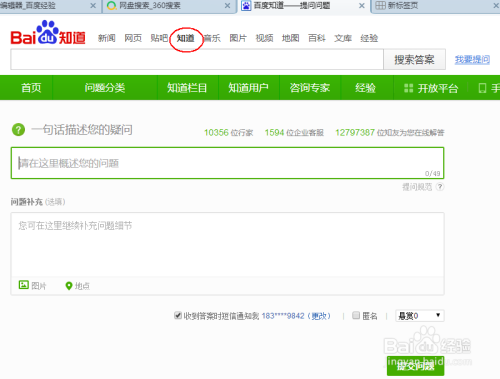Close the 百度知道 提问问题 tab
Viewport: 500px width, 379px height.
tap(362, 6)
